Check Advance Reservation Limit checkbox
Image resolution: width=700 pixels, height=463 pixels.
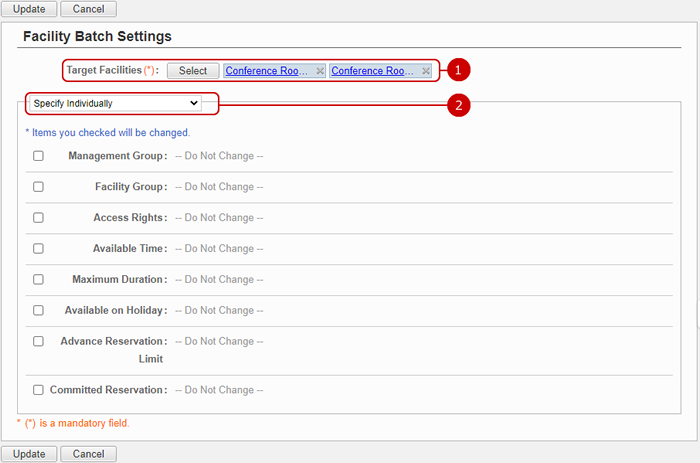38,341
